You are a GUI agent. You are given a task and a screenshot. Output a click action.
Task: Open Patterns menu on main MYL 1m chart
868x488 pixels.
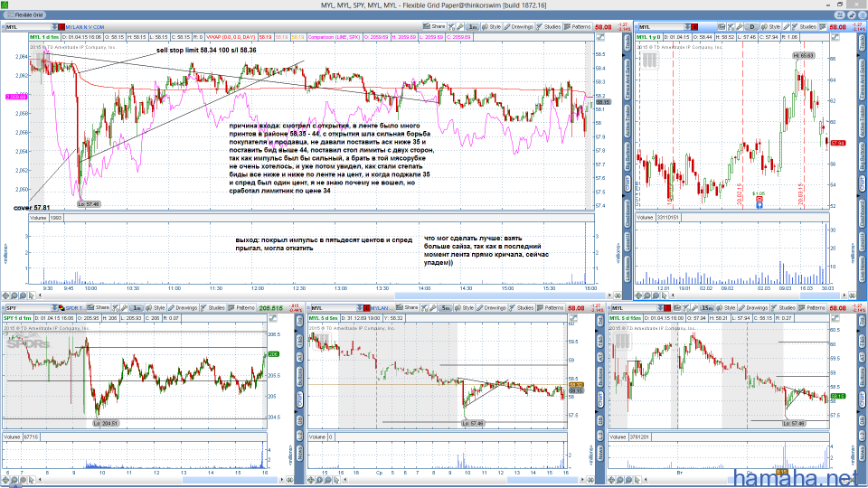point(578,26)
